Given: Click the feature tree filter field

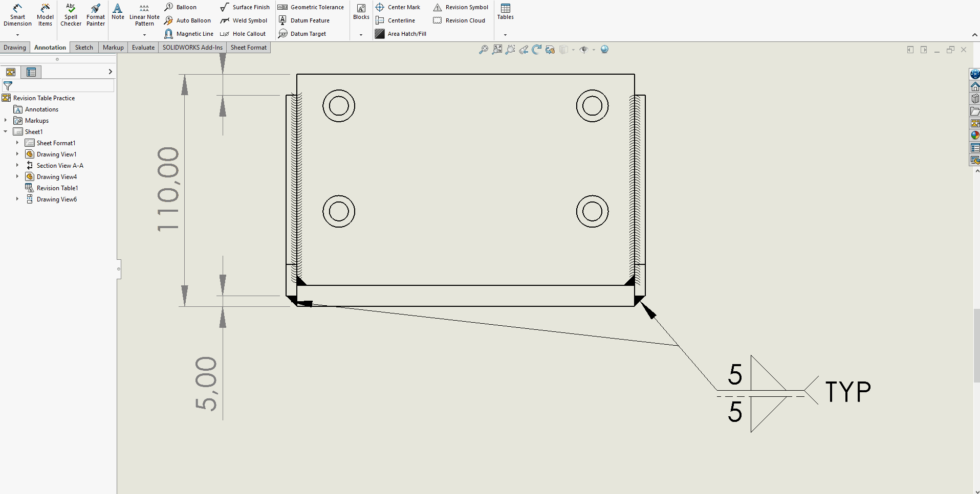Looking at the screenshot, I should click(x=61, y=86).
